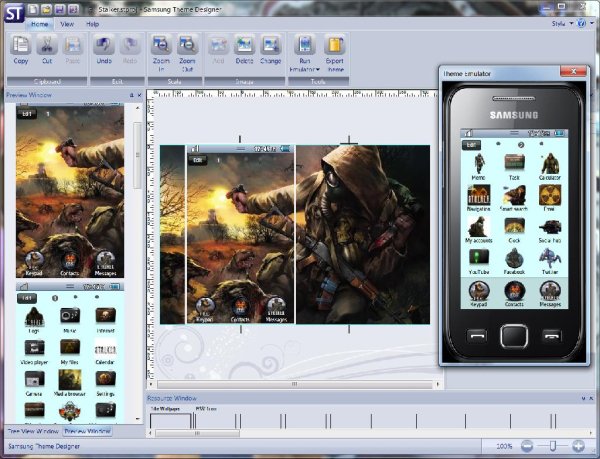Click the Edit button on the canvas wallpaper
This screenshot has height=459, width=600.
click(198, 160)
